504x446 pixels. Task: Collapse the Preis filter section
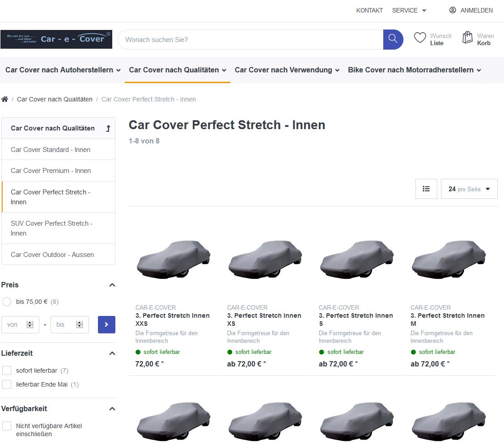pyautogui.click(x=112, y=285)
